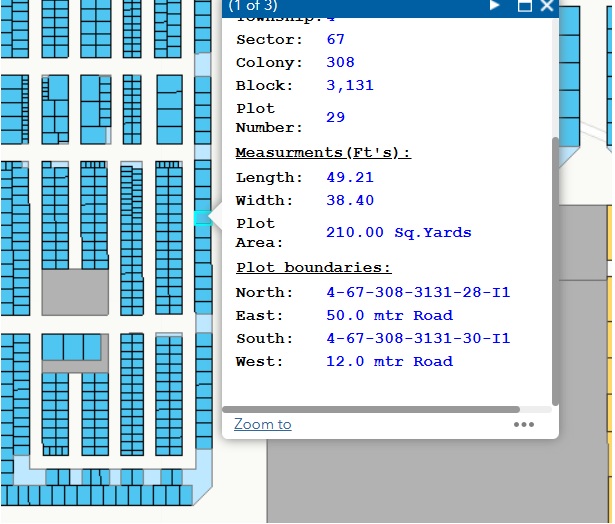The width and height of the screenshot is (615, 524).
Task: Click the 'Plot boundaries:' heading
Action: click(x=313, y=268)
